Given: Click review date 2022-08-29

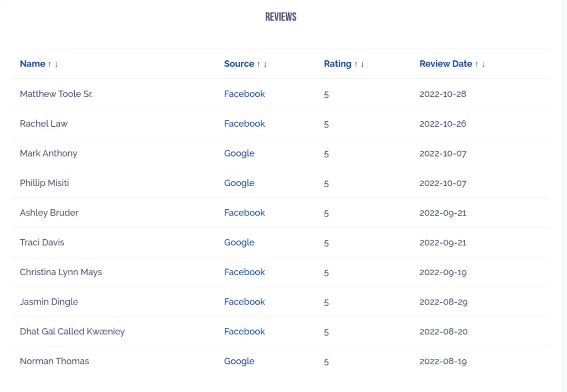Looking at the screenshot, I should (444, 302).
